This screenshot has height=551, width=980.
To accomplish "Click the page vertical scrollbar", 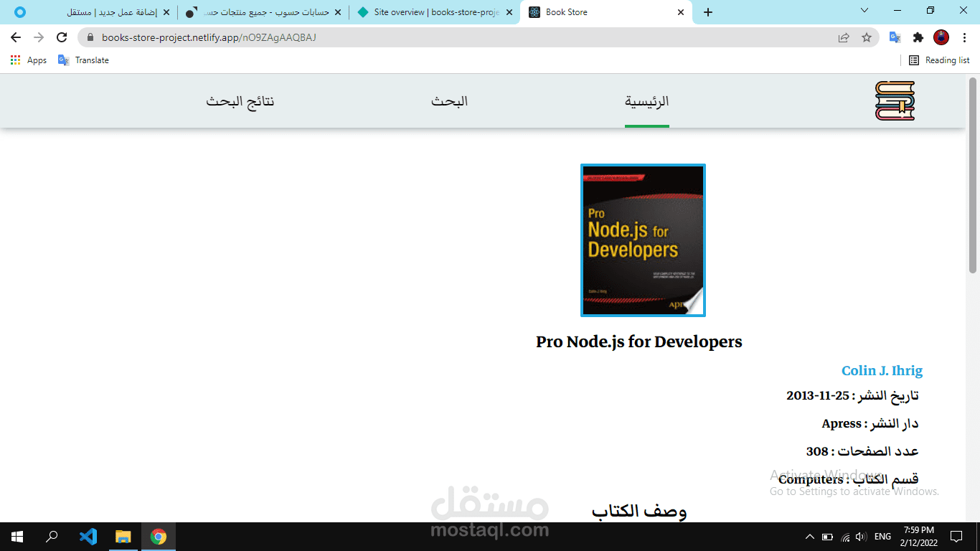I will point(973,175).
